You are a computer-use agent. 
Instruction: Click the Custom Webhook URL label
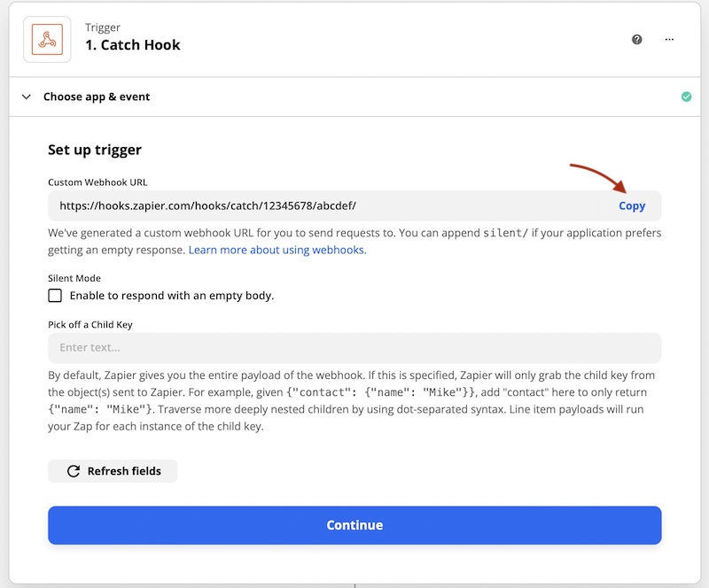(x=97, y=182)
